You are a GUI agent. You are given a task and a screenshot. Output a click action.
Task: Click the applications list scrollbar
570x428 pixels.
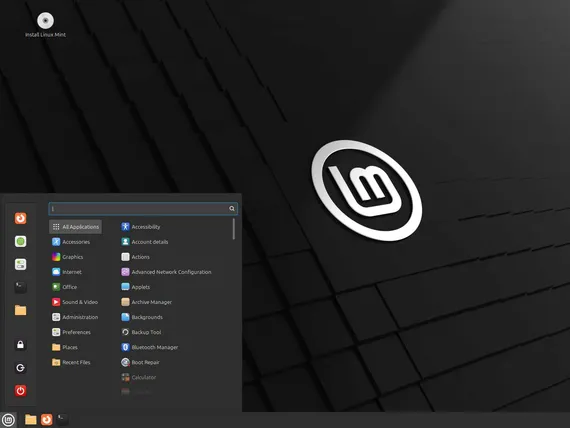[233, 229]
